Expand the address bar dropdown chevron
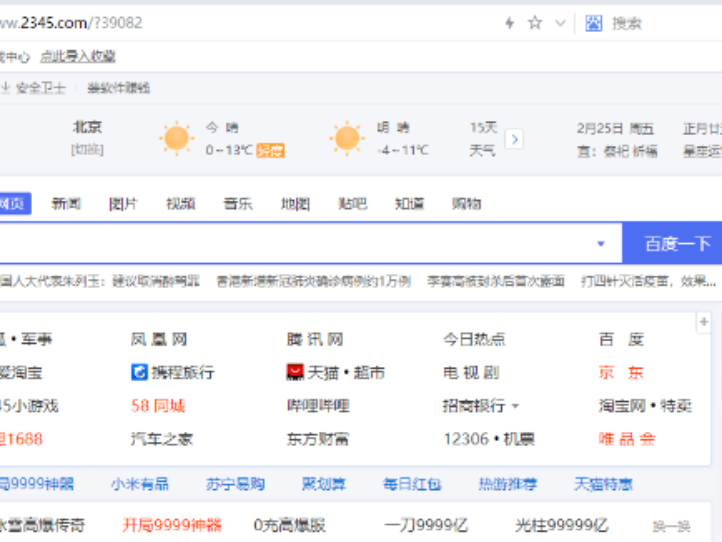Image resolution: width=722 pixels, height=542 pixels. [x=560, y=23]
